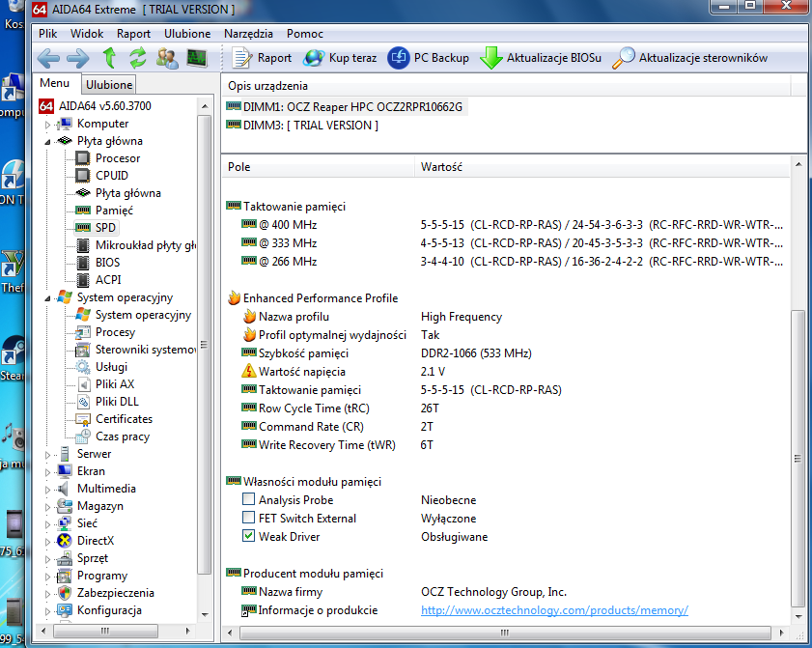
Task: Switch to the Menu tab
Action: (54, 83)
